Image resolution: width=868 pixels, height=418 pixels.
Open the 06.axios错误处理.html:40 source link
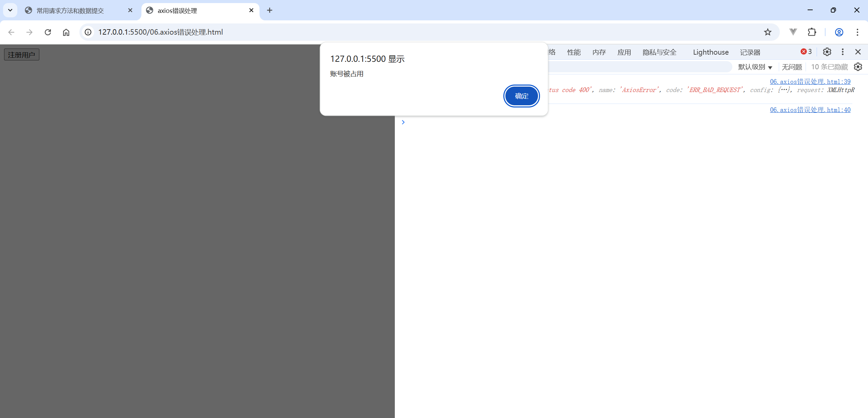pos(810,110)
